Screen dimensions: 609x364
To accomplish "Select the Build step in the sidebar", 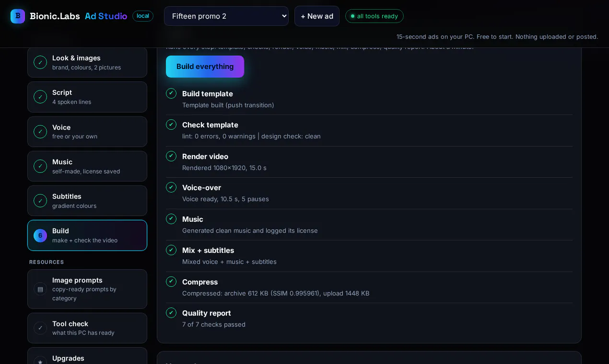I will click(87, 236).
